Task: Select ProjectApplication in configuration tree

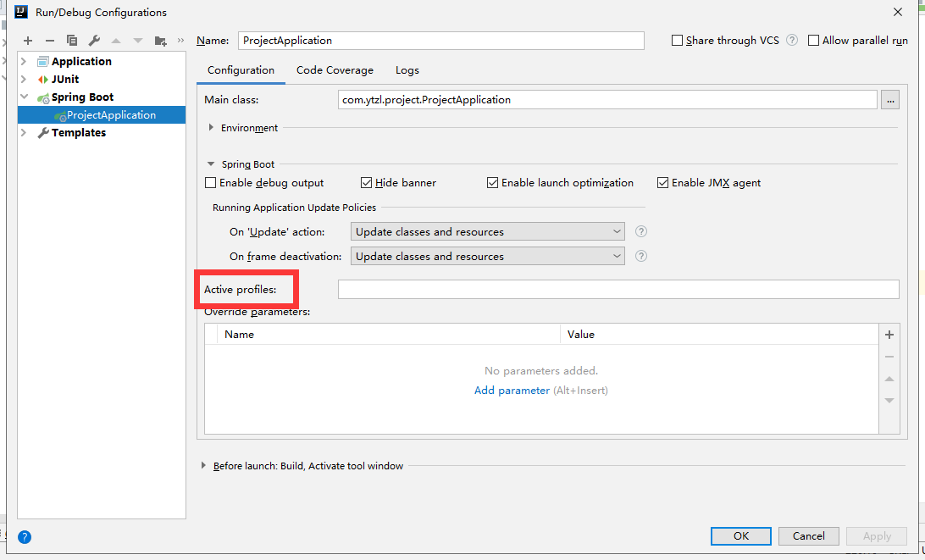Action: [x=102, y=115]
